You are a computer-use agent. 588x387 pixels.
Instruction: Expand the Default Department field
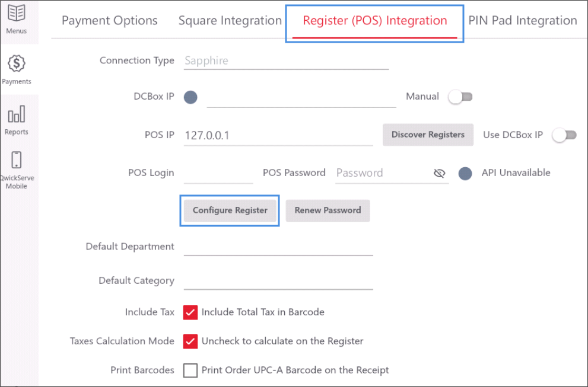pyautogui.click(x=278, y=247)
